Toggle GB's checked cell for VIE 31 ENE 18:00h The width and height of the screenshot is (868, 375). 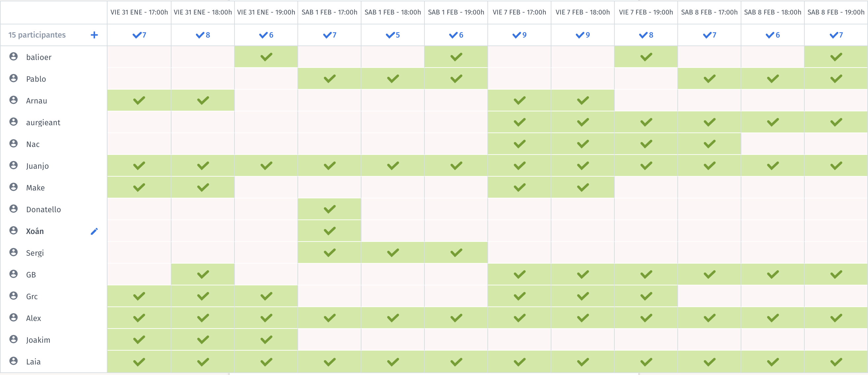(203, 274)
